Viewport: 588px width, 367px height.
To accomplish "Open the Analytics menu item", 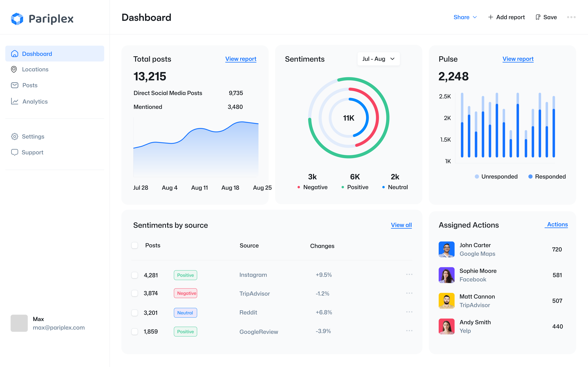I will tap(35, 102).
